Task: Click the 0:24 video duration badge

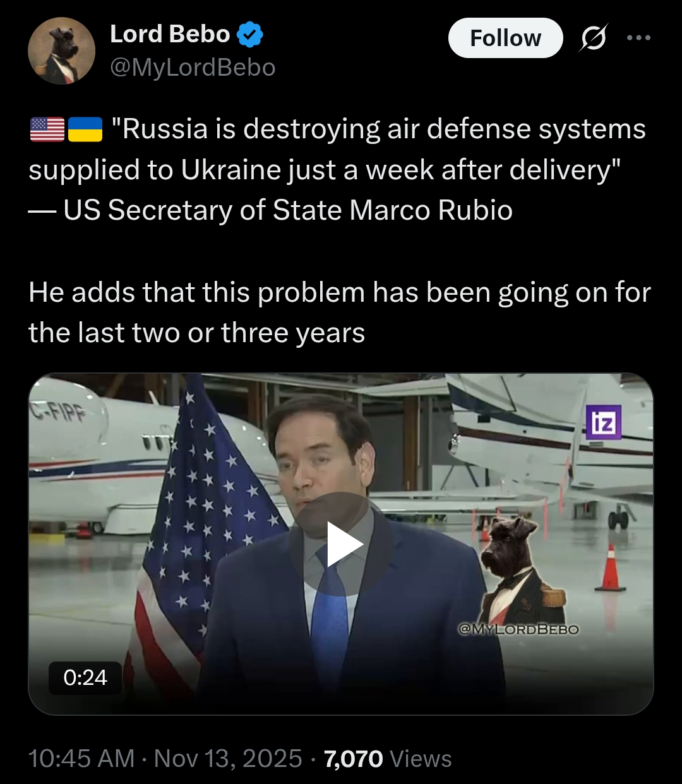Action: pos(85,678)
